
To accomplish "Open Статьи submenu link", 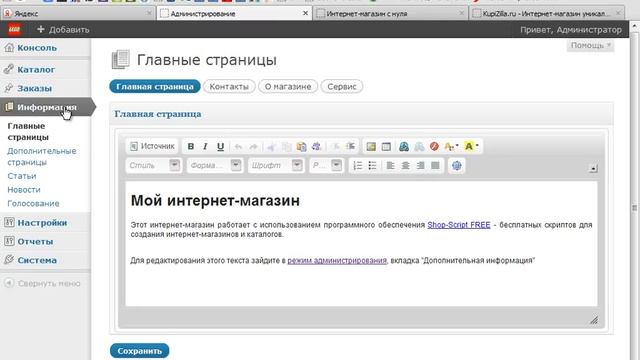I will pyautogui.click(x=22, y=176).
